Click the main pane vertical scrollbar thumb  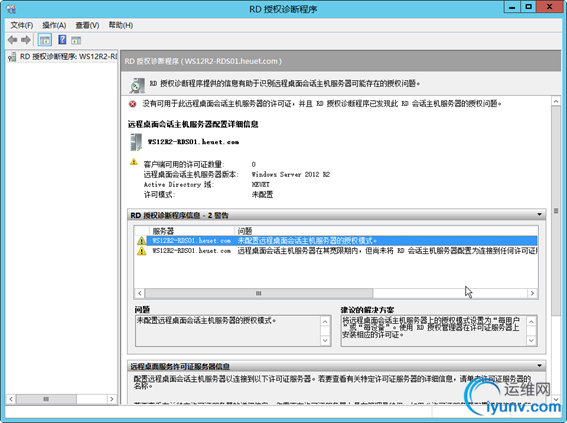click(556, 210)
